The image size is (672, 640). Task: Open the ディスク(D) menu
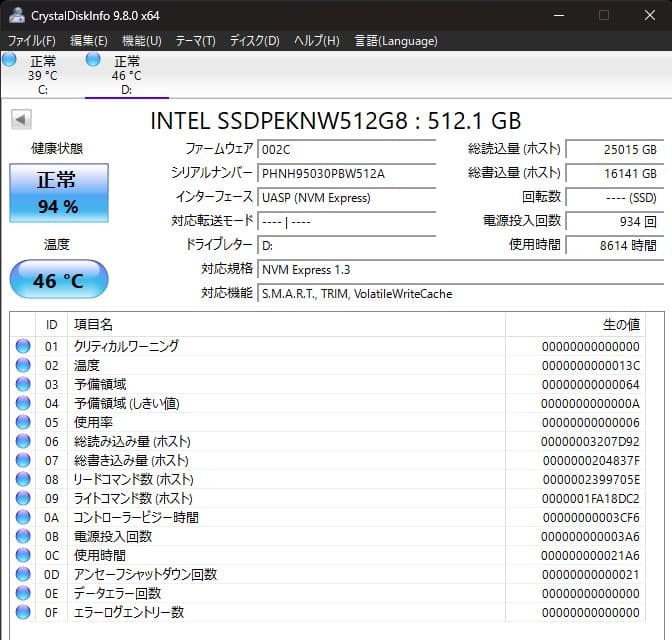pyautogui.click(x=255, y=41)
